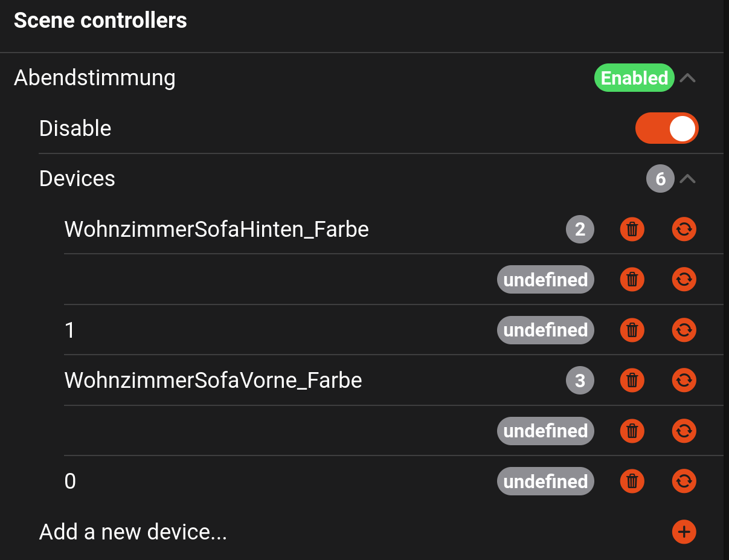The width and height of the screenshot is (729, 560).
Task: Click trash icon in row labeled 1
Action: pos(632,330)
